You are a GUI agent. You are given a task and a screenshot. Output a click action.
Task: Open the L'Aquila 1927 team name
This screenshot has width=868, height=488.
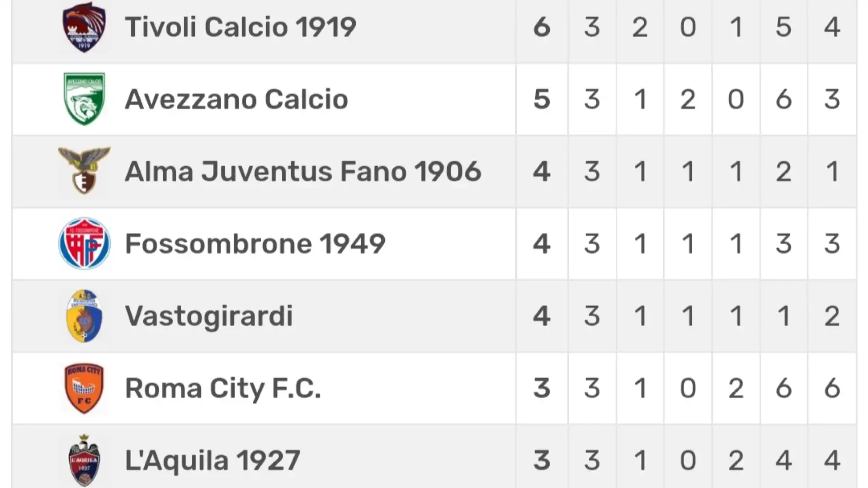[212, 460]
